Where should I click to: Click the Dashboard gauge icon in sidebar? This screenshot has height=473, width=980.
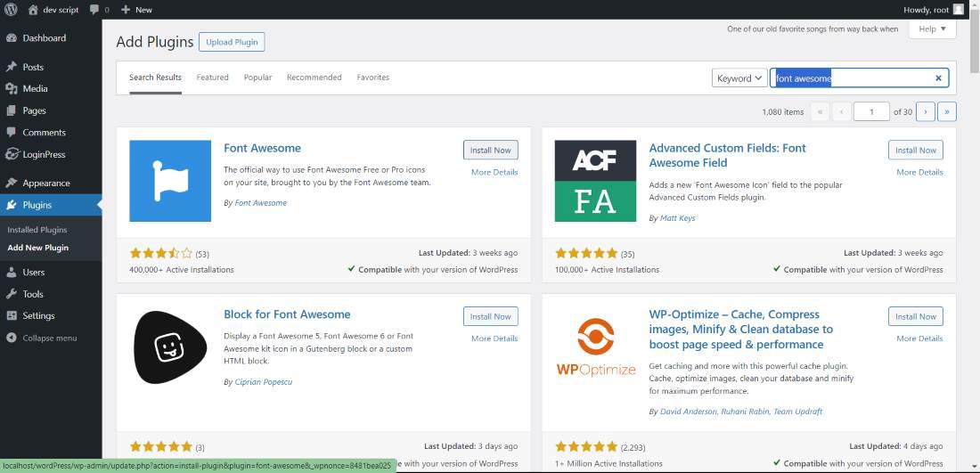click(x=12, y=38)
